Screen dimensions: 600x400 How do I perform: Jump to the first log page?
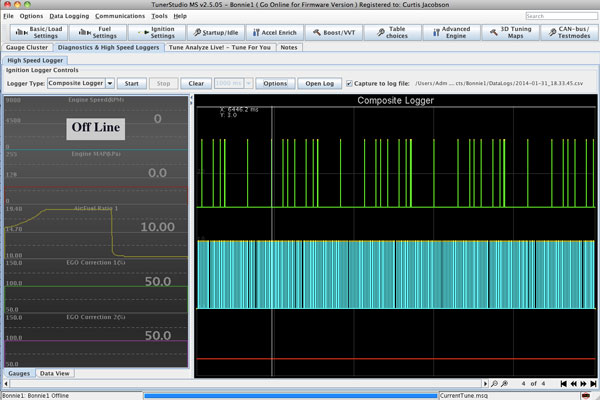tap(563, 384)
